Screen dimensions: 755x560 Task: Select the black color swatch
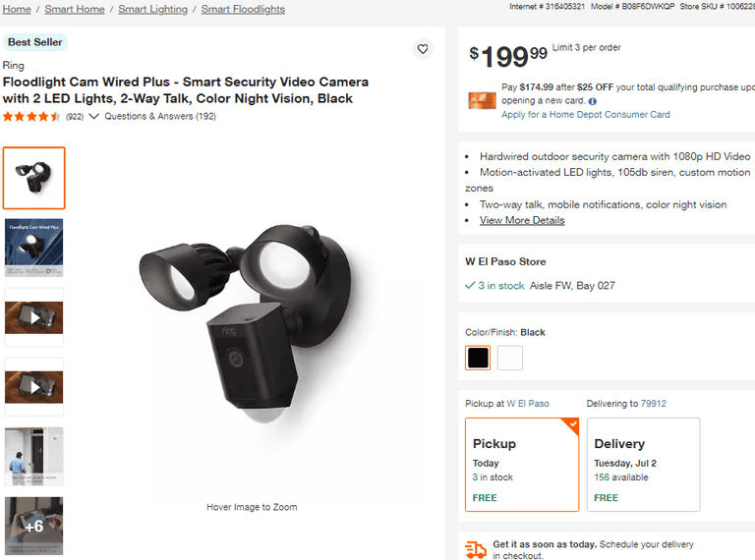(x=478, y=358)
